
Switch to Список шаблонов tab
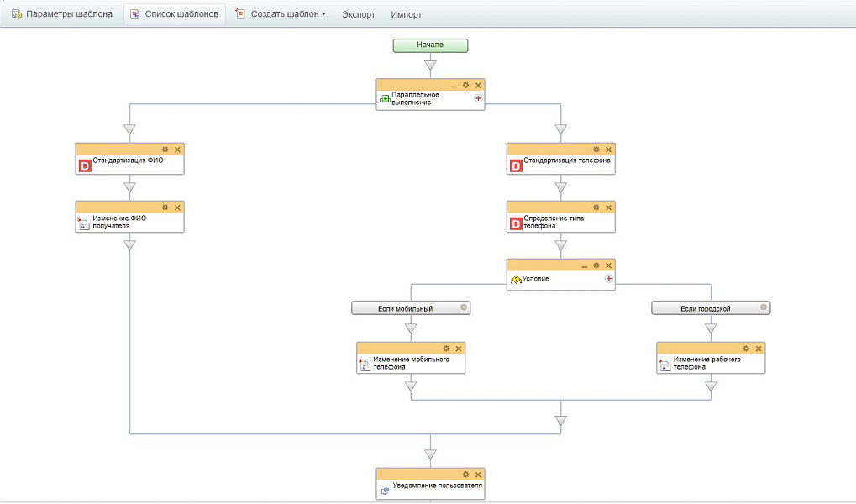[x=174, y=14]
